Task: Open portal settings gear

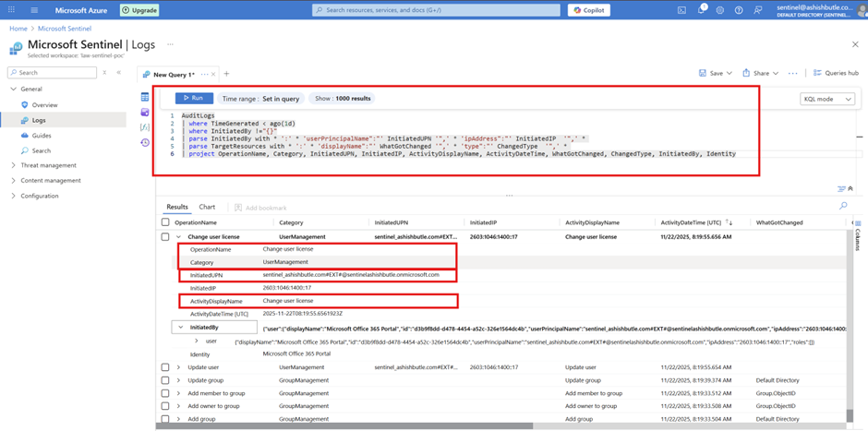Action: coord(720,10)
